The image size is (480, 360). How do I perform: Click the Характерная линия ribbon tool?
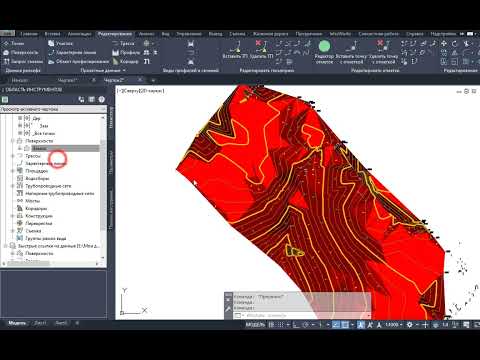(x=72, y=53)
